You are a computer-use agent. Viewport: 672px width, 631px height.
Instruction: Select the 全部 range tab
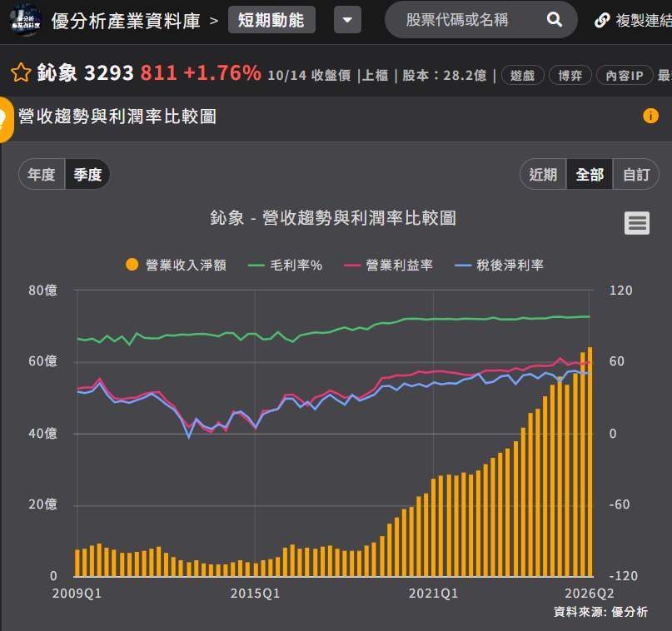(x=590, y=174)
